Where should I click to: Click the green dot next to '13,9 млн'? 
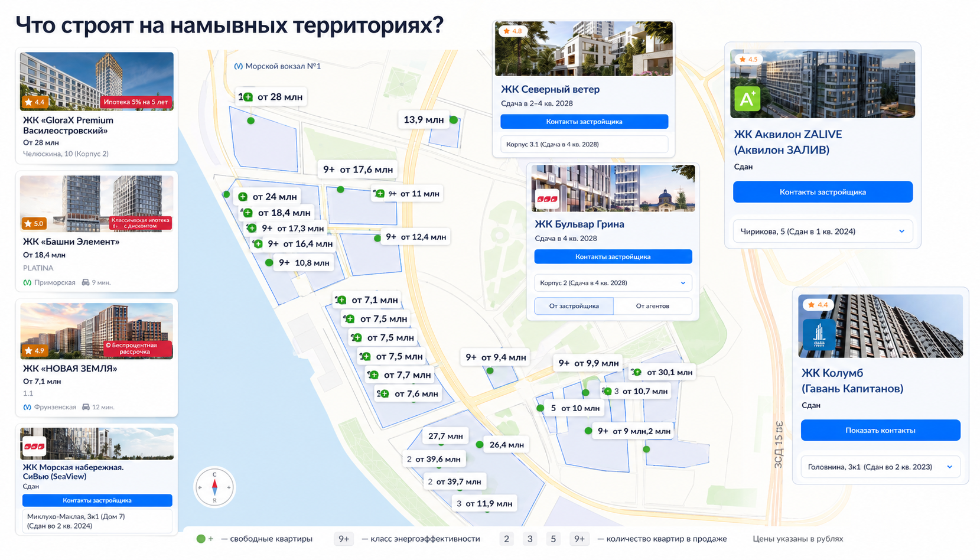pyautogui.click(x=454, y=120)
